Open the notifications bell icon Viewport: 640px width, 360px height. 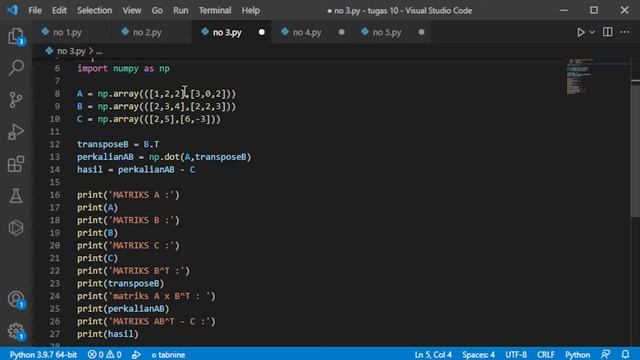[625, 354]
